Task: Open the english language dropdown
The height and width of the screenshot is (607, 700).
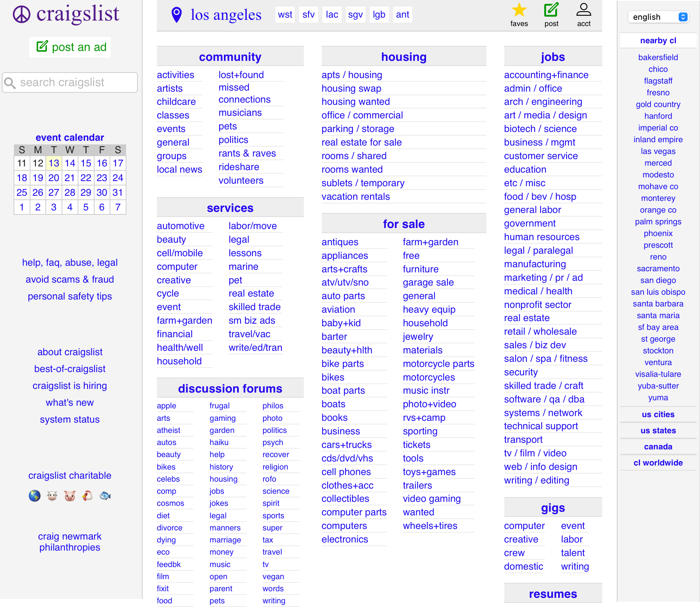Action: click(659, 17)
